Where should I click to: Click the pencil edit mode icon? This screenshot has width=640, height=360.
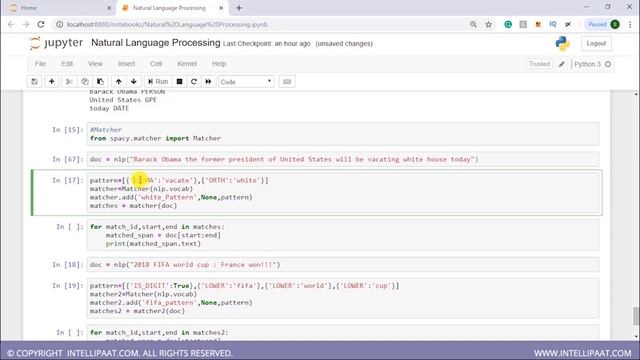click(x=562, y=64)
